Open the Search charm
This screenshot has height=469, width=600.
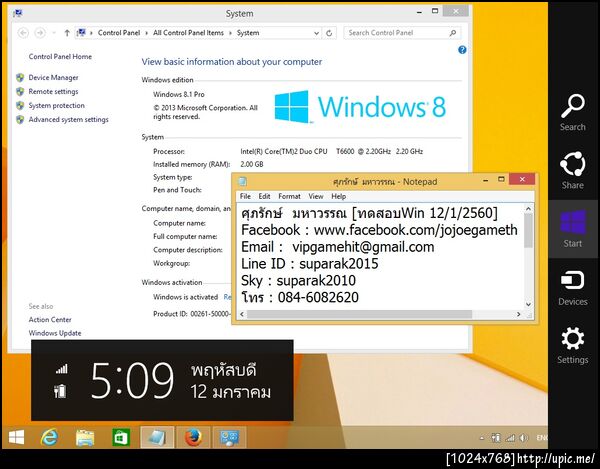tap(572, 112)
